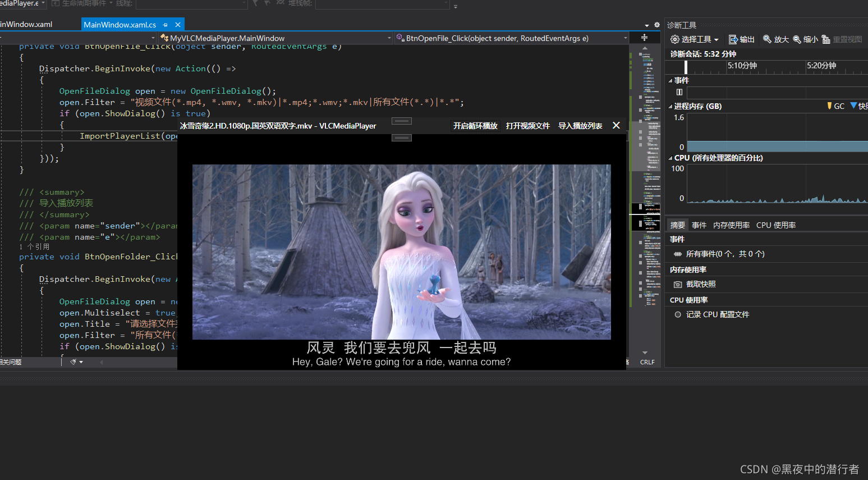Select the MainWindow.xaml.cs tab

[x=120, y=25]
